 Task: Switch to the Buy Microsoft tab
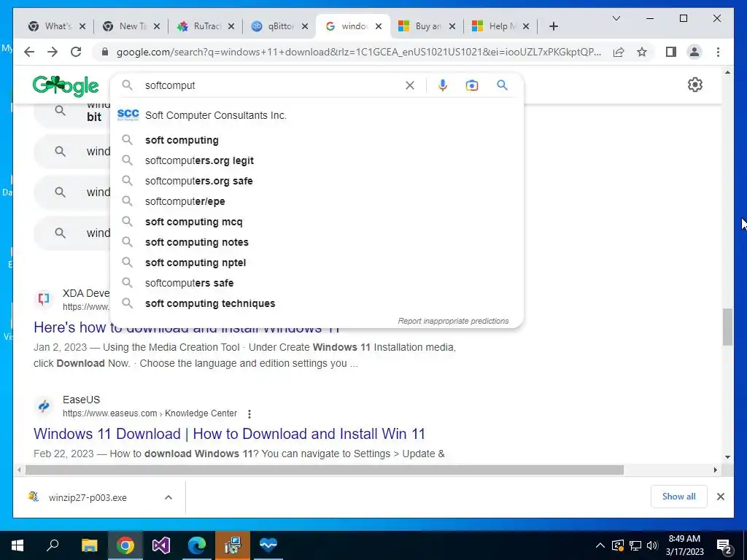point(427,26)
